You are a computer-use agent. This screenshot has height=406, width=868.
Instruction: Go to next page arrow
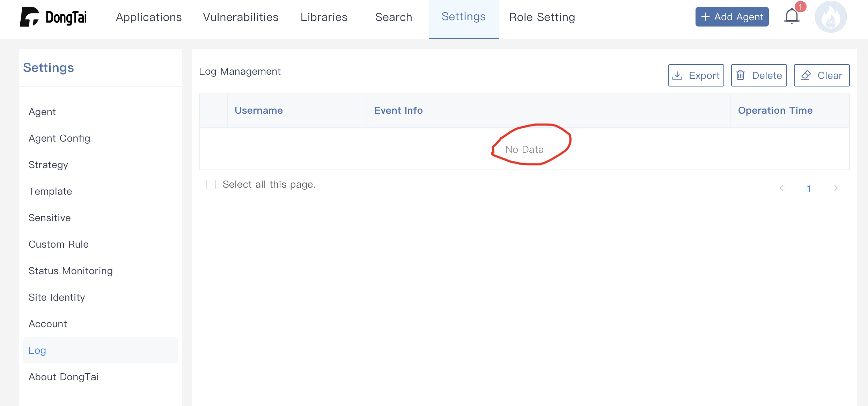(836, 188)
